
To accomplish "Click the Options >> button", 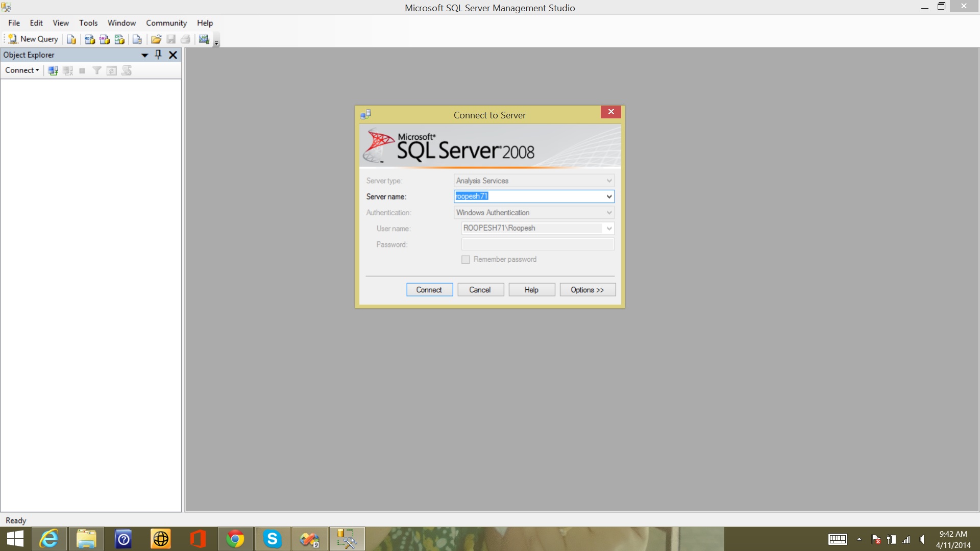I will [587, 290].
